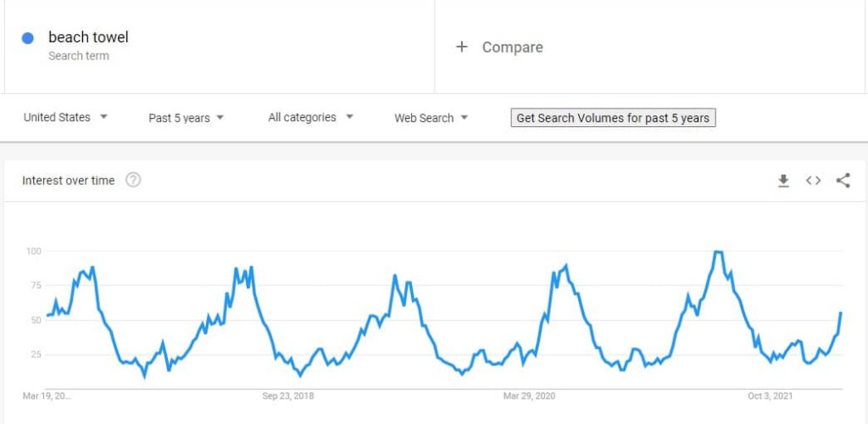Viewport: 868px width, 424px height.
Task: Edit the beach towel search term
Action: [88, 37]
